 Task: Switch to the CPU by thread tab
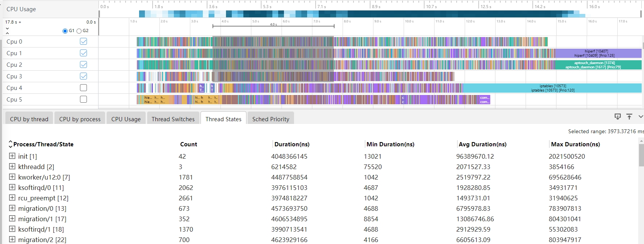(x=29, y=119)
